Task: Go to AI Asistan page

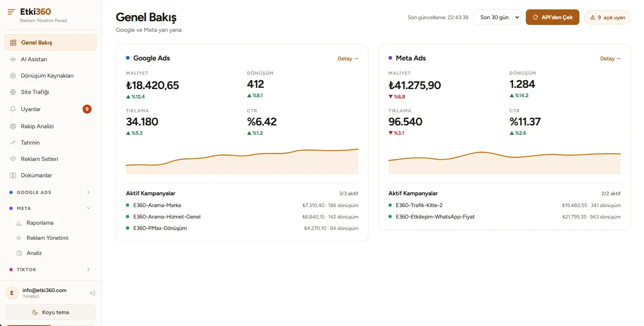Action: (50, 59)
